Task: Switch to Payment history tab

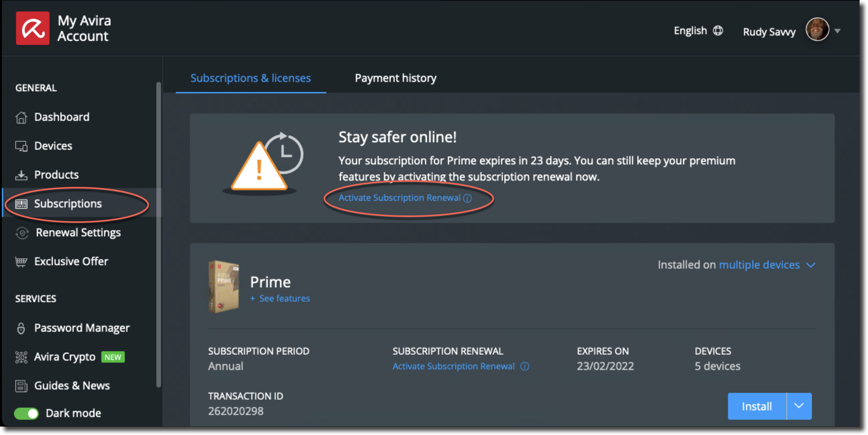Action: pyautogui.click(x=396, y=78)
